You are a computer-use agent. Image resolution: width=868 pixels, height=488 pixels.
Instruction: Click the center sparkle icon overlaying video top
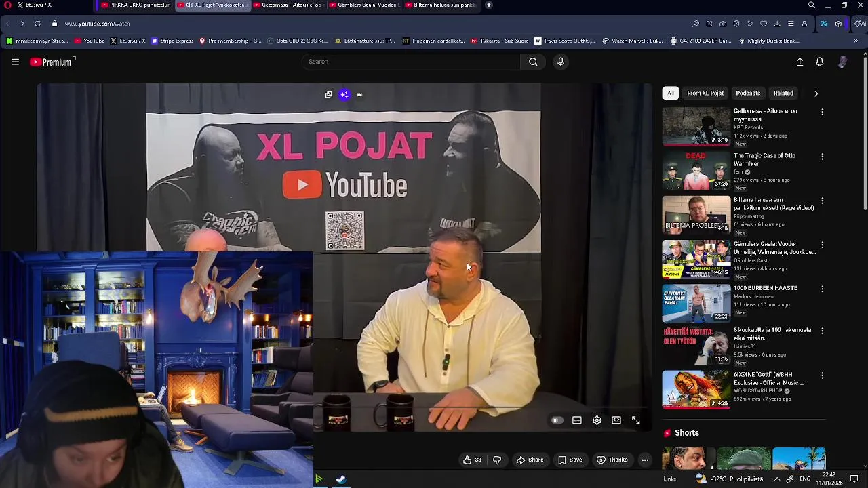click(344, 95)
